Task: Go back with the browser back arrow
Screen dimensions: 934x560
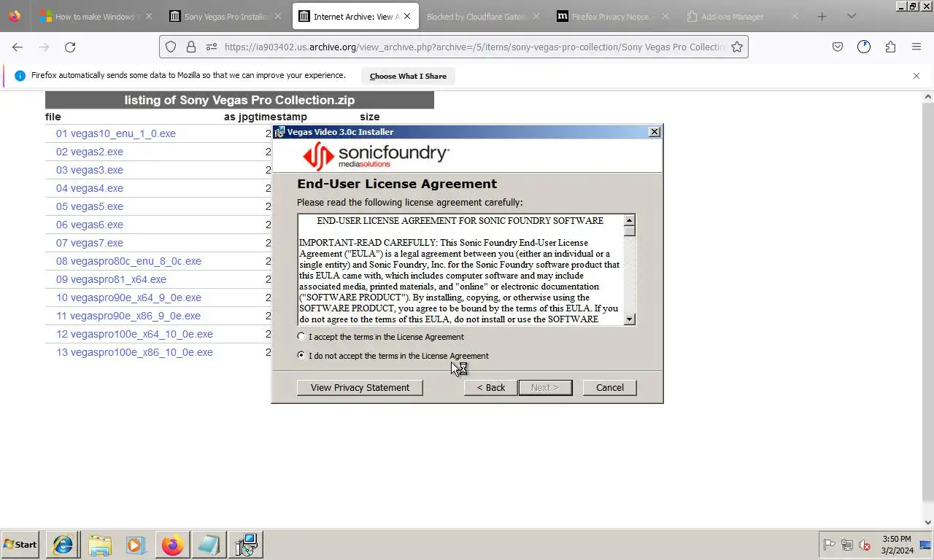Action: click(18, 47)
